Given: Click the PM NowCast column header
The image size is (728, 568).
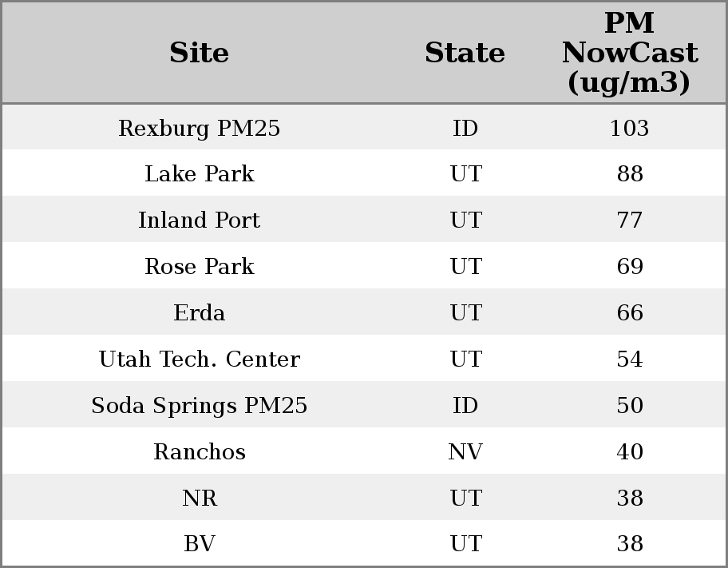Looking at the screenshot, I should (x=629, y=54).
